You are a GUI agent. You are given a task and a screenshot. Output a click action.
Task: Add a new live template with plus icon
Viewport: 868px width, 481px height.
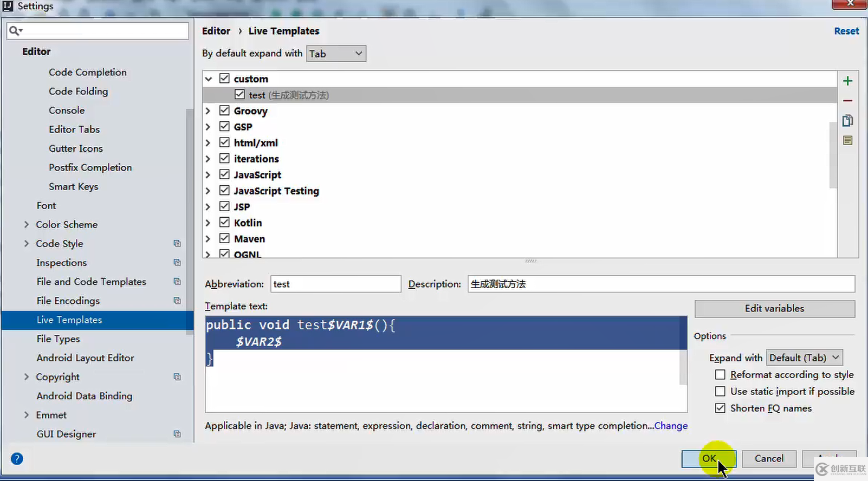tap(848, 81)
